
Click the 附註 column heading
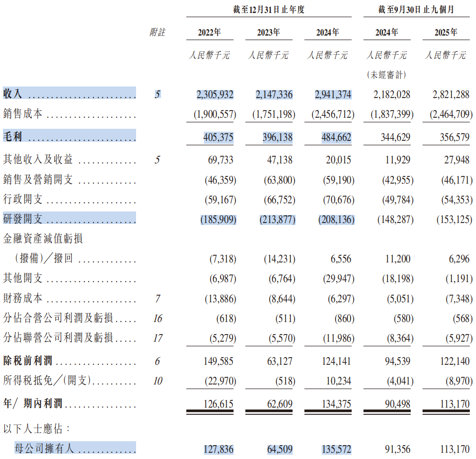(x=157, y=32)
